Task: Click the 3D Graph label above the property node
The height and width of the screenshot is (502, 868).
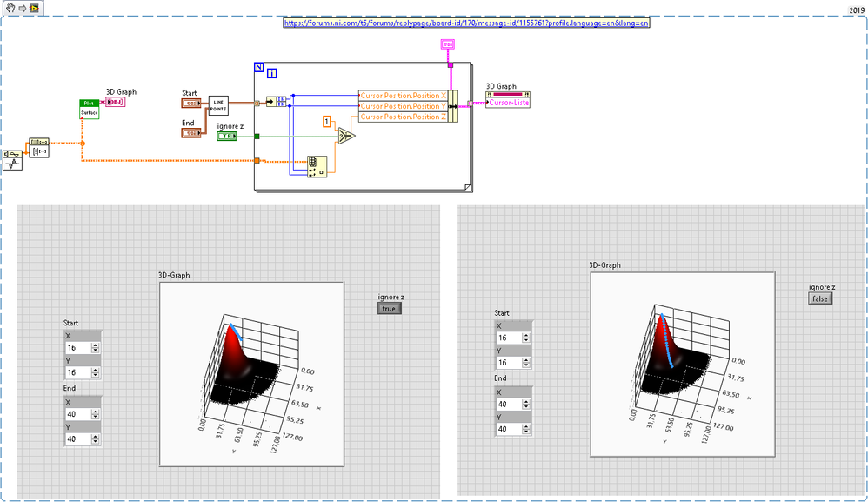Action: tap(501, 86)
